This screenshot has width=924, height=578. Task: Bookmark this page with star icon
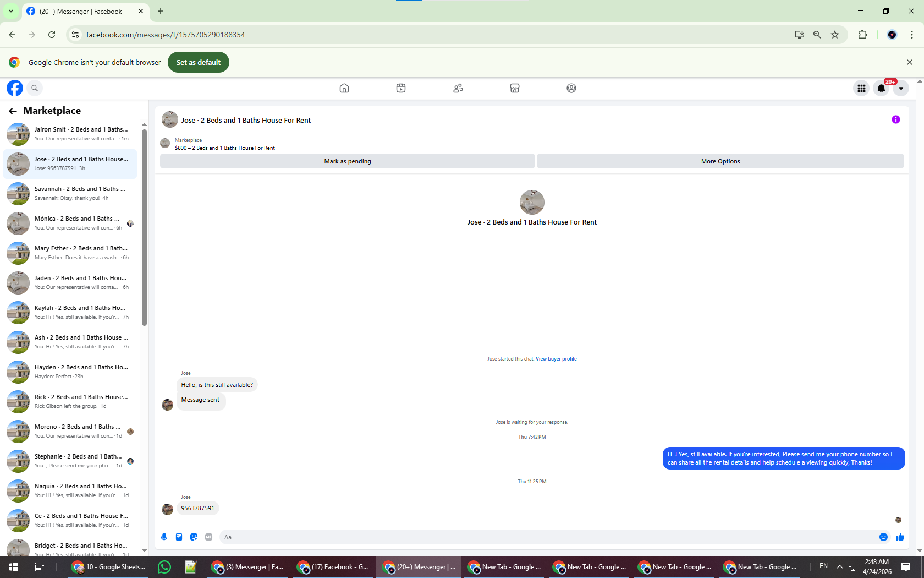pos(835,35)
